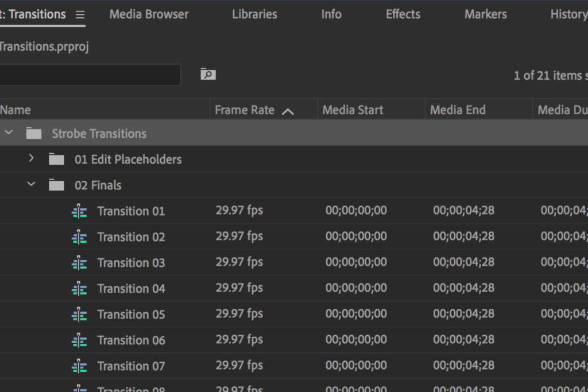
Task: Collapse the Strobe Transitions bin
Action: tap(8, 133)
